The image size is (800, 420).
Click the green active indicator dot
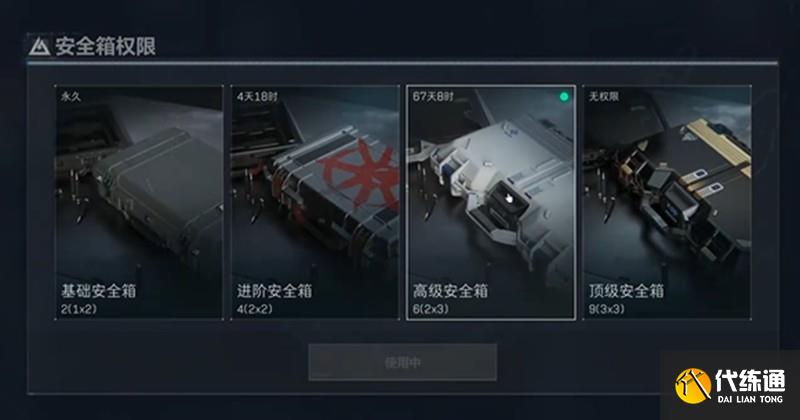click(x=564, y=96)
